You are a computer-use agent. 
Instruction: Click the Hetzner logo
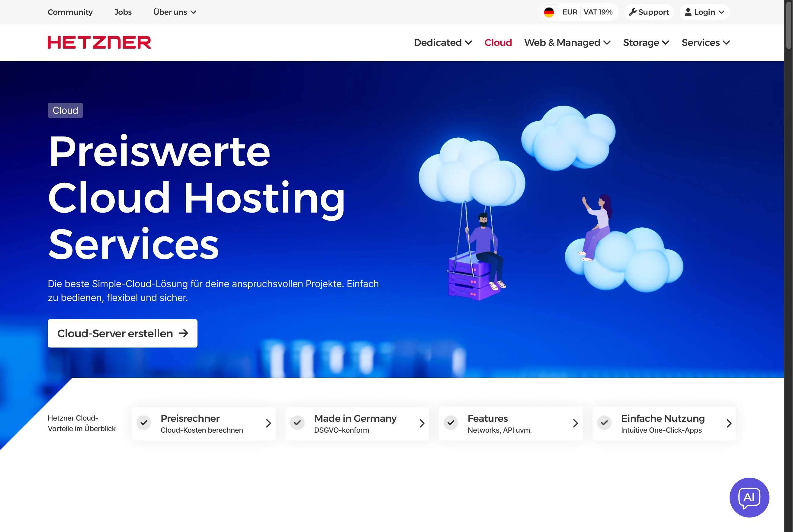[x=99, y=42]
